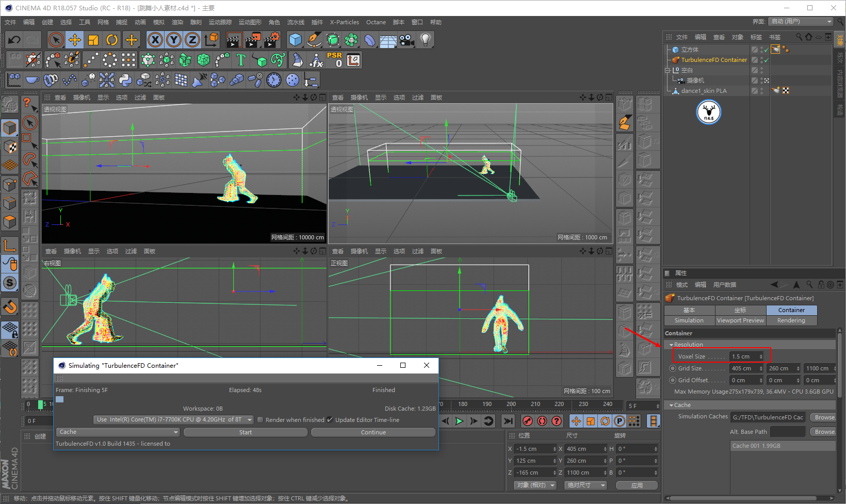Toggle Grid Offset radio button
Image resolution: width=846 pixels, height=504 pixels.
click(673, 380)
